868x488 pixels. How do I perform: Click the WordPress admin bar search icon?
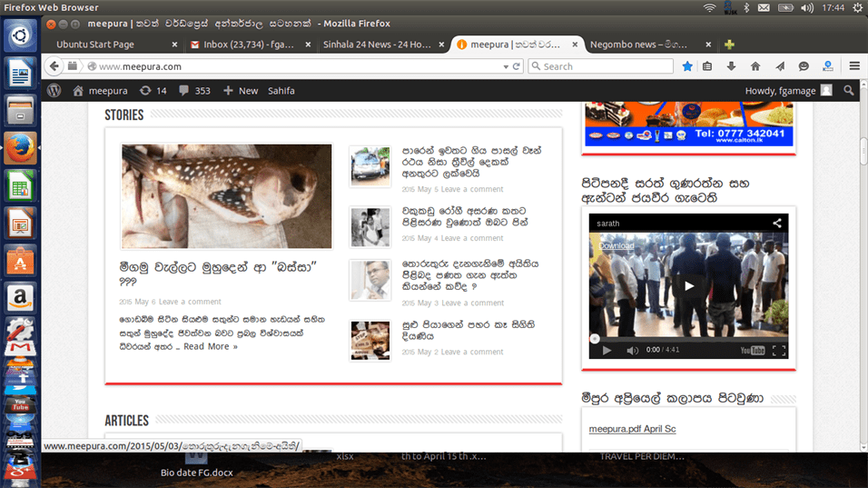point(848,90)
